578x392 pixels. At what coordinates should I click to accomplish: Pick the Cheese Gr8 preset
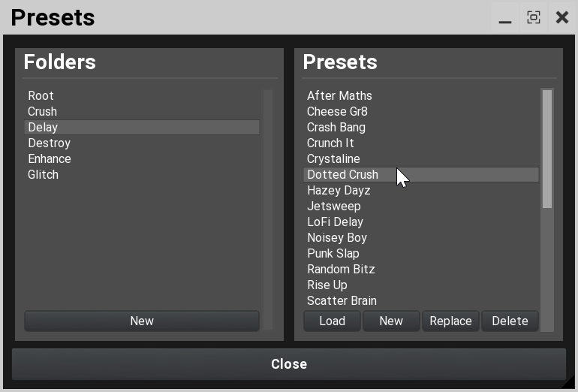click(x=421, y=111)
